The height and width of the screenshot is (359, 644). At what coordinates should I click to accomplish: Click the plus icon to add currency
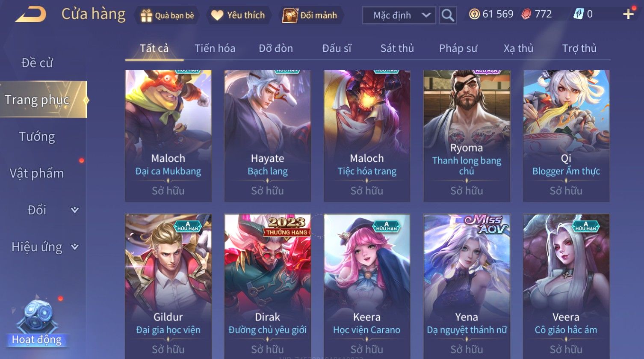coord(628,14)
